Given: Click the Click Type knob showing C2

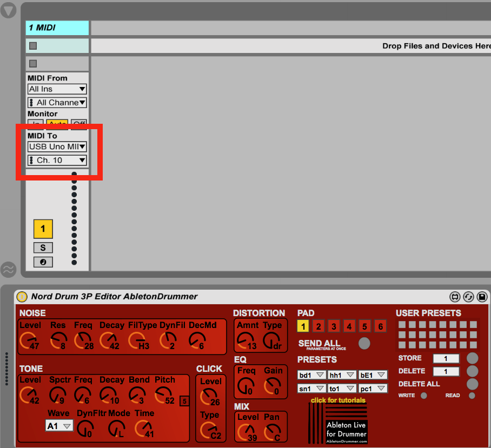Looking at the screenshot, I should [x=209, y=430].
